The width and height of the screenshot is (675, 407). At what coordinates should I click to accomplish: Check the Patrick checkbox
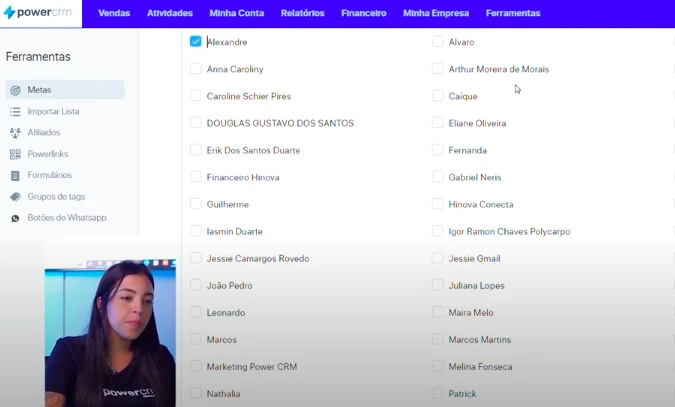437,393
